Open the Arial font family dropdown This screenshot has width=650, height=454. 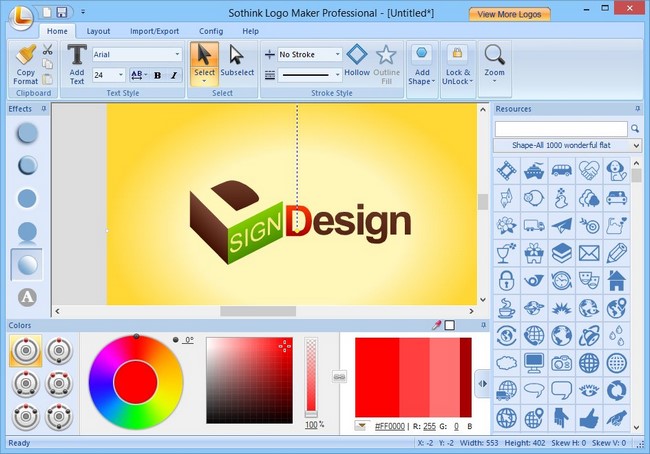pos(138,54)
